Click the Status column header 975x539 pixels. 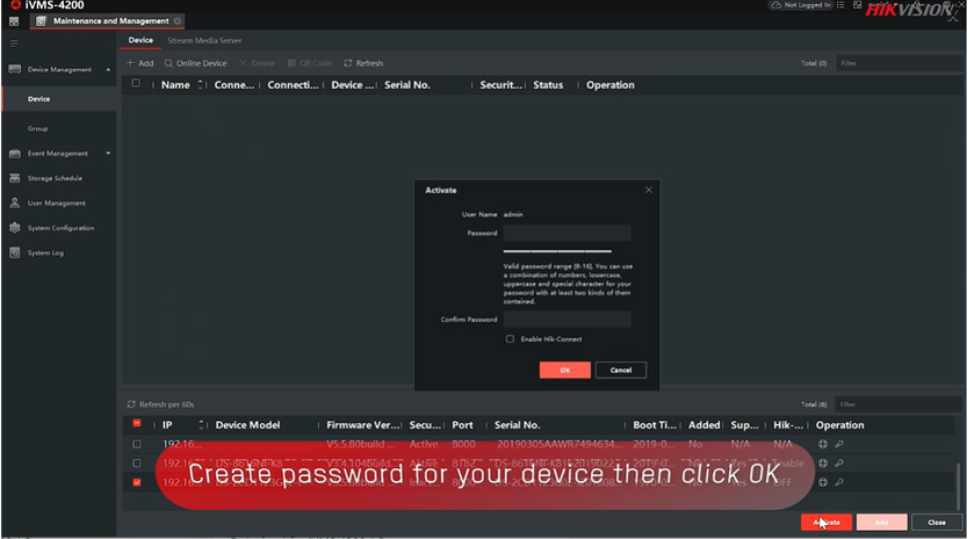click(x=548, y=85)
